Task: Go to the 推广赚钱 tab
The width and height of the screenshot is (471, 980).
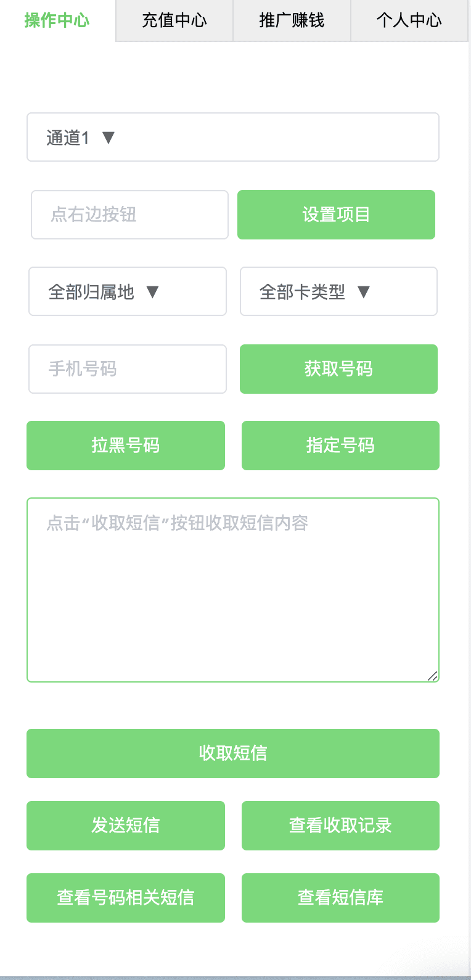Action: tap(292, 20)
